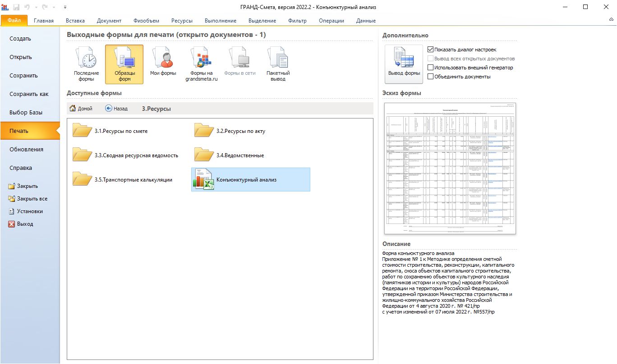Switch to the Фильтр tab
The image size is (617, 364).
pyautogui.click(x=297, y=21)
